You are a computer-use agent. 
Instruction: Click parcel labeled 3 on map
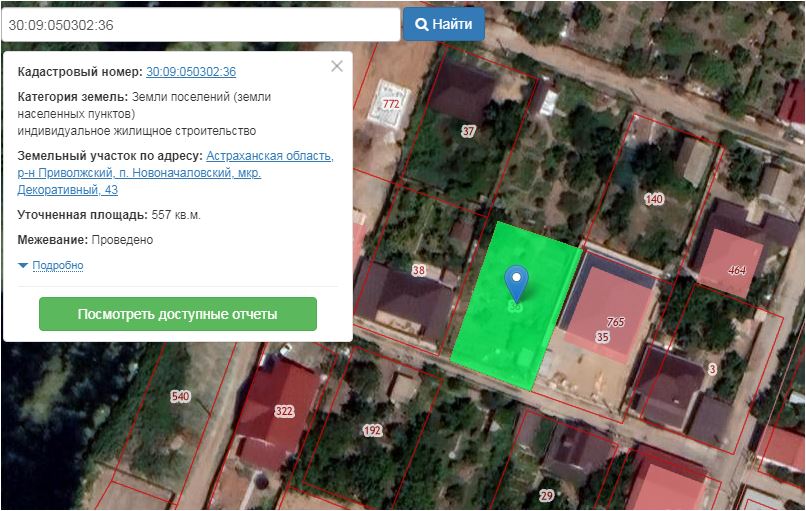point(712,370)
